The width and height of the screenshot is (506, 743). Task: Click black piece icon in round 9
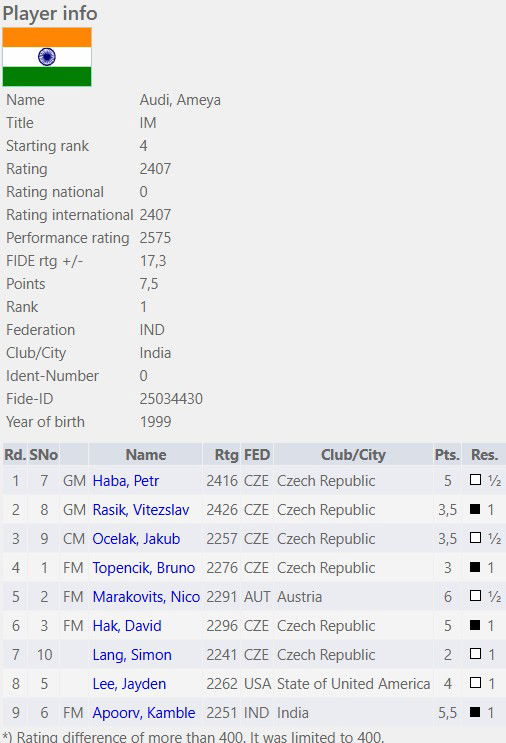475,712
